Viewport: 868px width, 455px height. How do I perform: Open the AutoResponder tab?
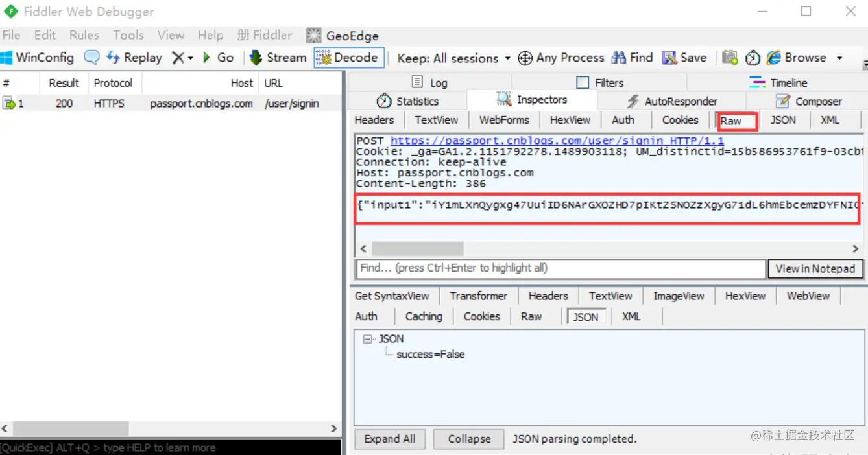pos(672,101)
